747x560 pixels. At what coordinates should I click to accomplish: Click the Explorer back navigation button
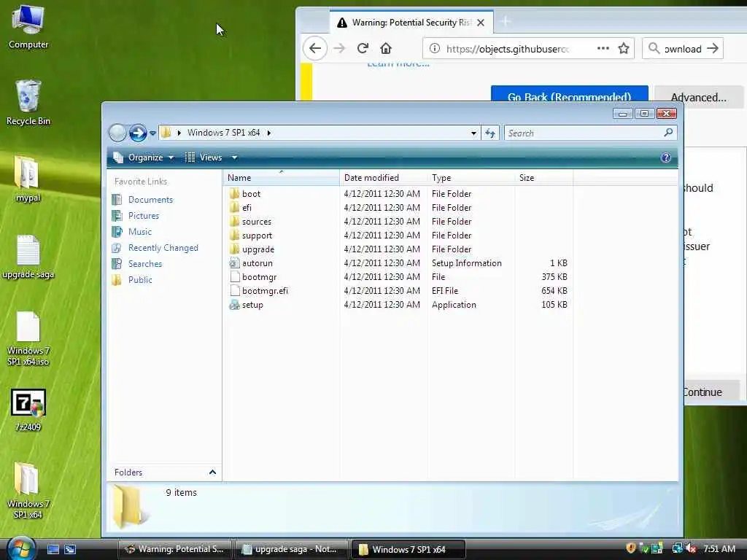point(117,133)
